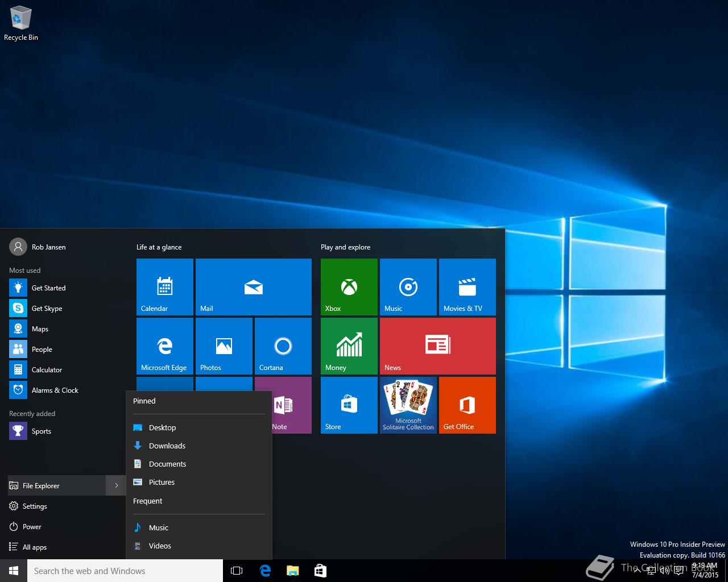Open the frequent Videos folder entry
This screenshot has width=728, height=582.
pyautogui.click(x=198, y=546)
